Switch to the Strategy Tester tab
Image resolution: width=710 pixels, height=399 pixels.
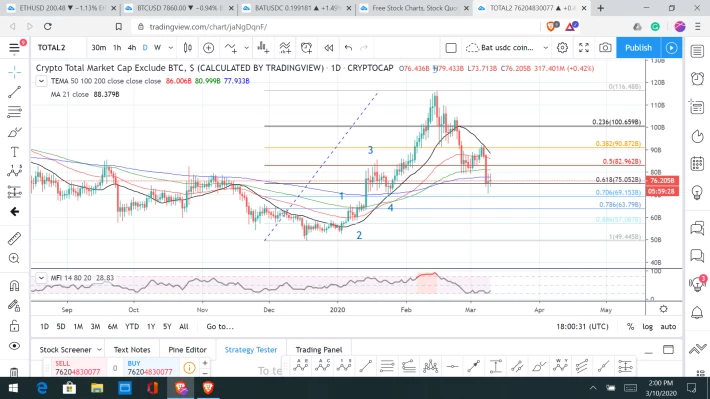tap(251, 350)
